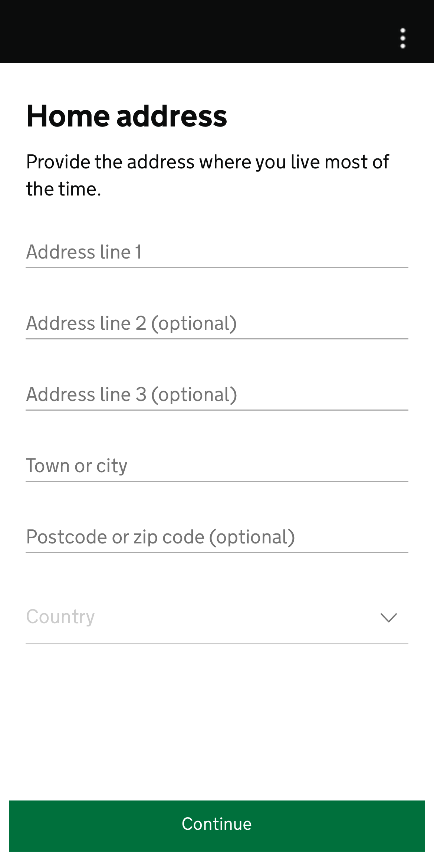Activate the third address line input
This screenshot has width=434, height=868.
[x=217, y=395]
